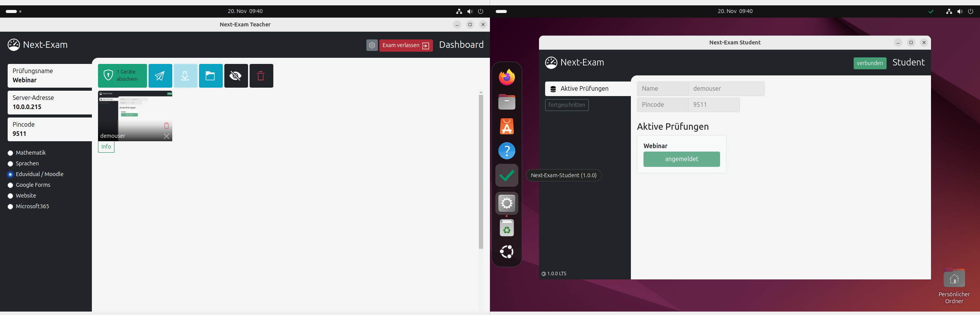
Task: Select the Google Forms radio option
Action: (10, 185)
